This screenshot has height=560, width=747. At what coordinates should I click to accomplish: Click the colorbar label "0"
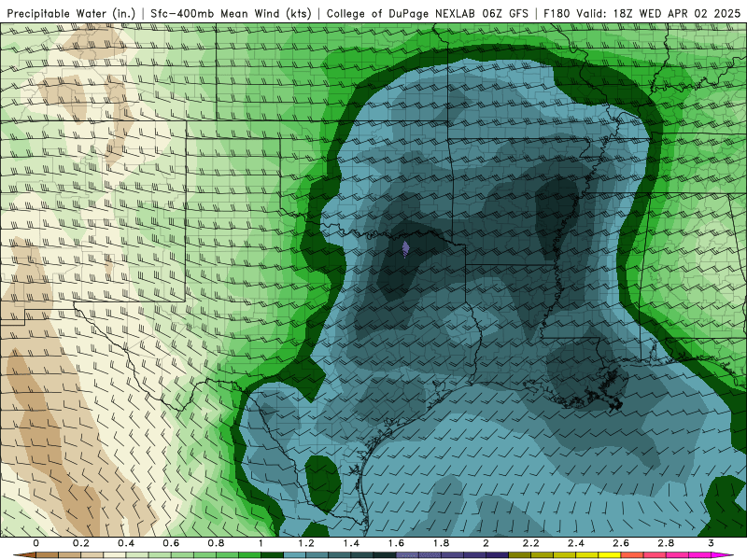[36, 543]
